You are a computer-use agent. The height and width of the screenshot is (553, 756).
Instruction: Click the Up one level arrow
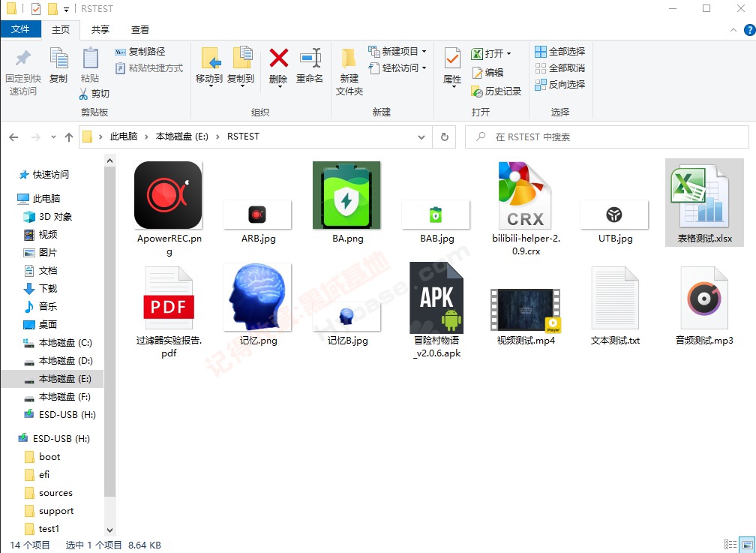69,137
